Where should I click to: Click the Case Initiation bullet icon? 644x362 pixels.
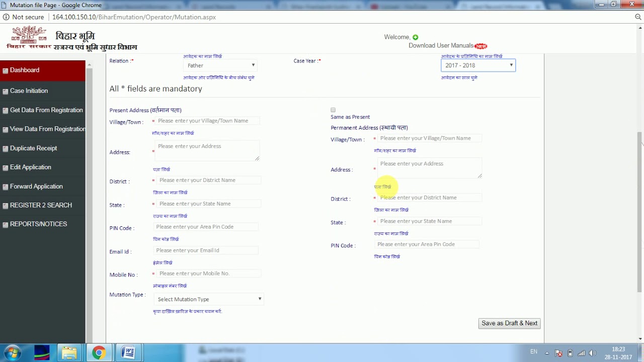[x=6, y=92]
